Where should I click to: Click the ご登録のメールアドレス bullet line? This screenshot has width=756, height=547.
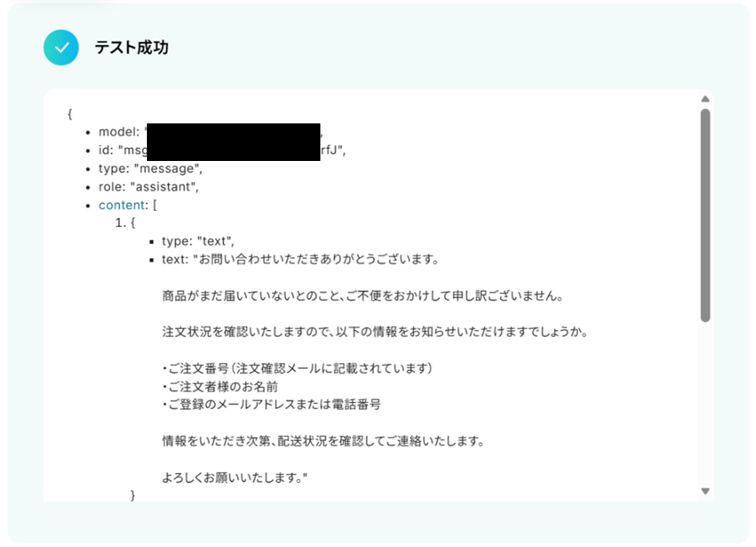click(x=272, y=404)
